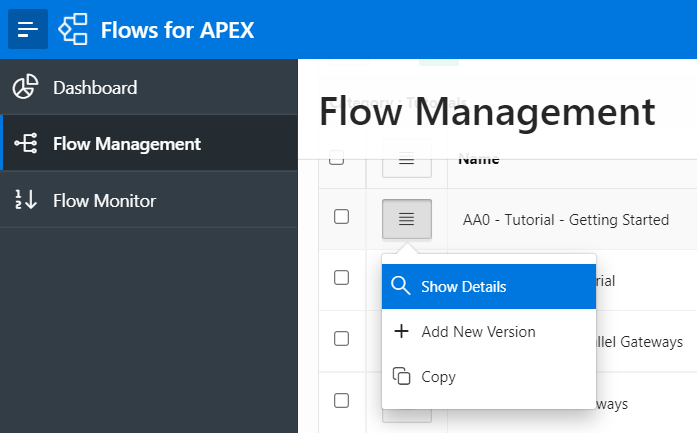The image size is (697, 433).
Task: Open the header actions menu button
Action: 406,158
